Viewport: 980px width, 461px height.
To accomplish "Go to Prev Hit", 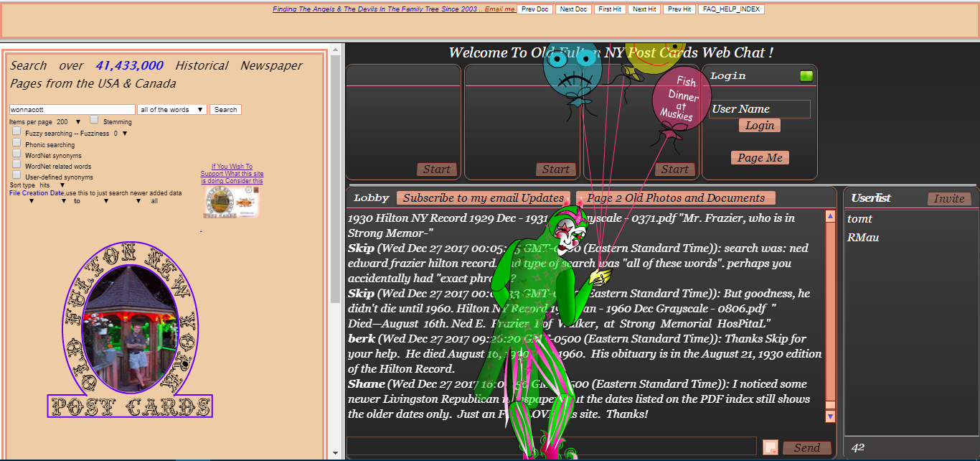I will [x=679, y=9].
